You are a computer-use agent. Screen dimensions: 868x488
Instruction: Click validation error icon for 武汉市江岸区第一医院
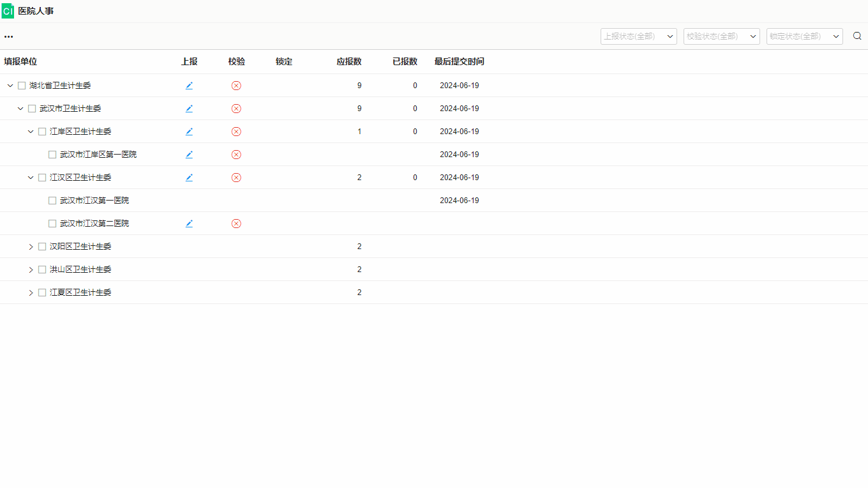(x=236, y=155)
